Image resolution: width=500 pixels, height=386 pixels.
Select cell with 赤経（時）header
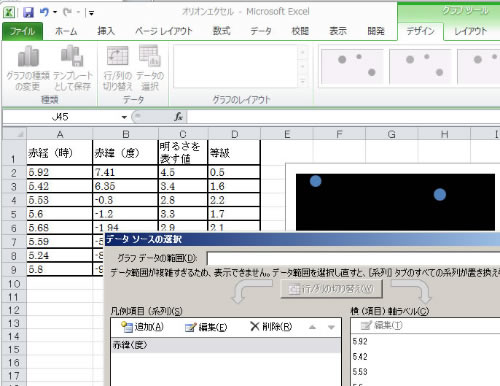pos(60,153)
